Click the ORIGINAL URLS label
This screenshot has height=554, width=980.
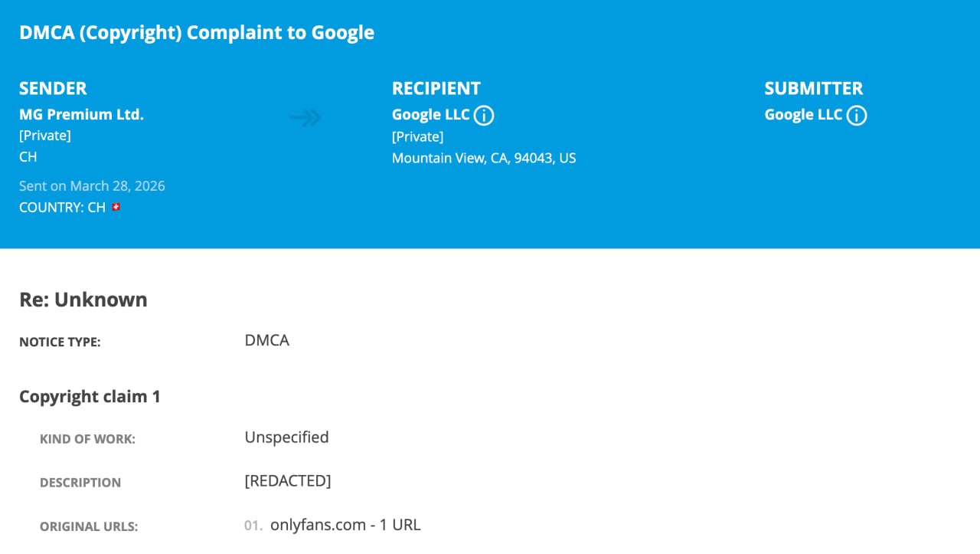tap(89, 527)
